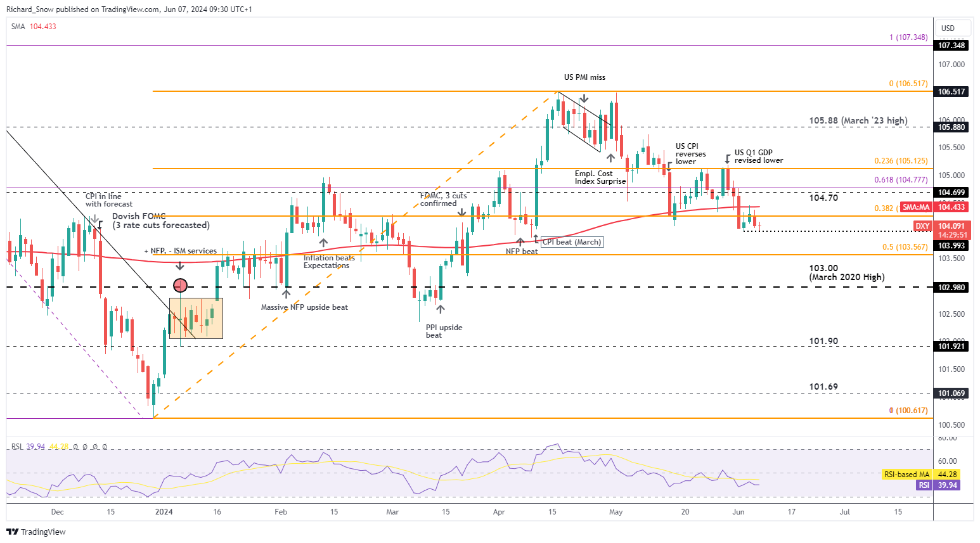Click the Fibonacci label 0.236 (105.125)

tap(901, 161)
